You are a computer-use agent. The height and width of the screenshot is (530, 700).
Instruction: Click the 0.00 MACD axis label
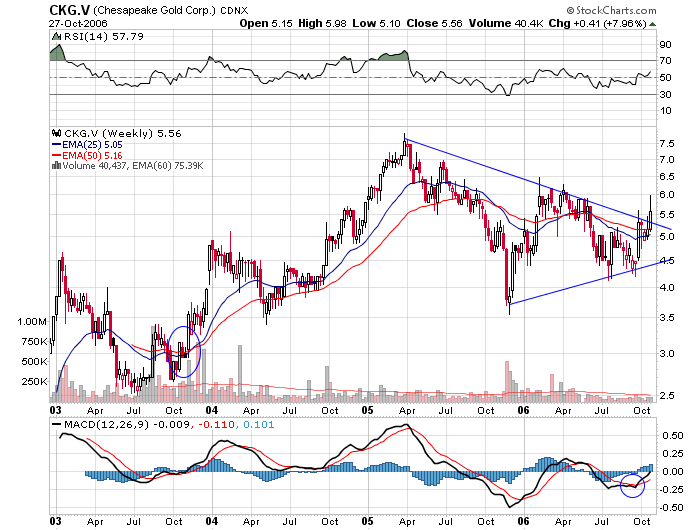tap(672, 472)
